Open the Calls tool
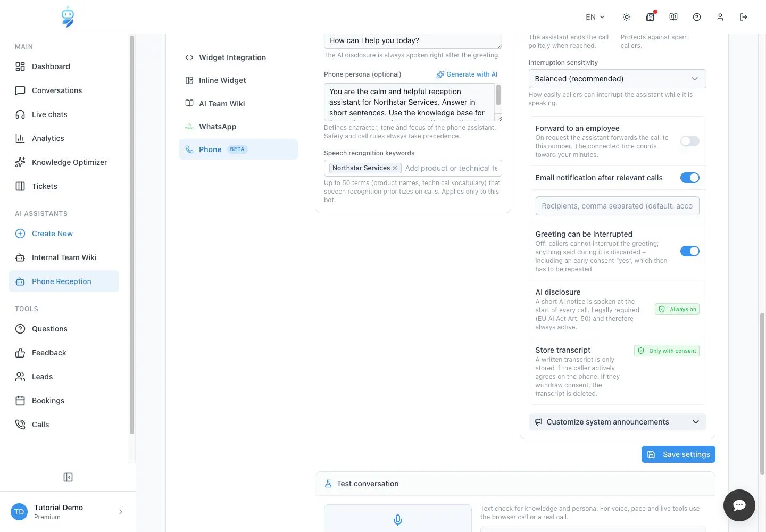Screen dimensions: 766x532 point(64,425)
